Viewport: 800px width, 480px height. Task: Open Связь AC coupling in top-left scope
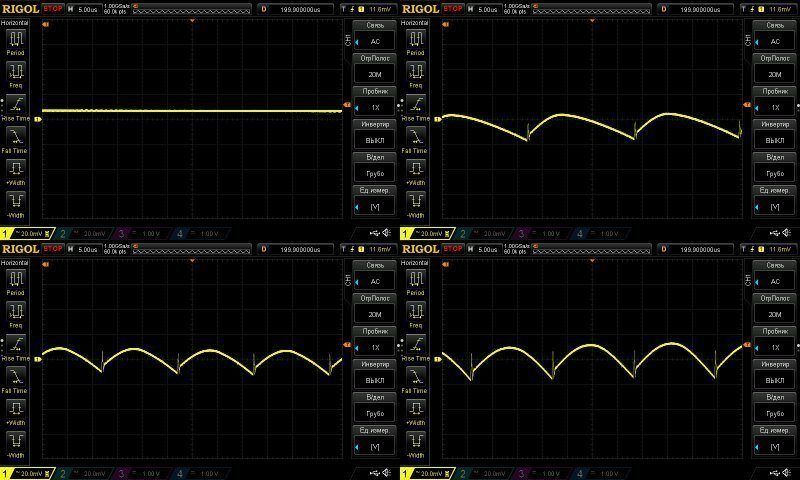[375, 35]
